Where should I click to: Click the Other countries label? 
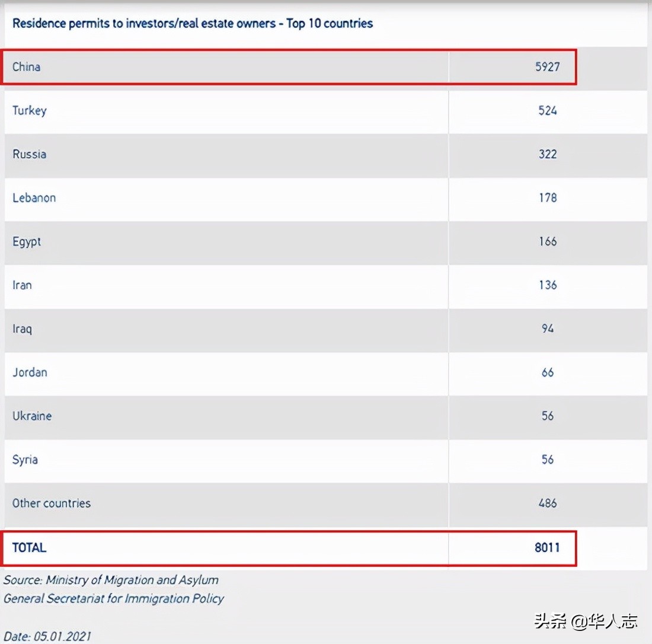(52, 503)
